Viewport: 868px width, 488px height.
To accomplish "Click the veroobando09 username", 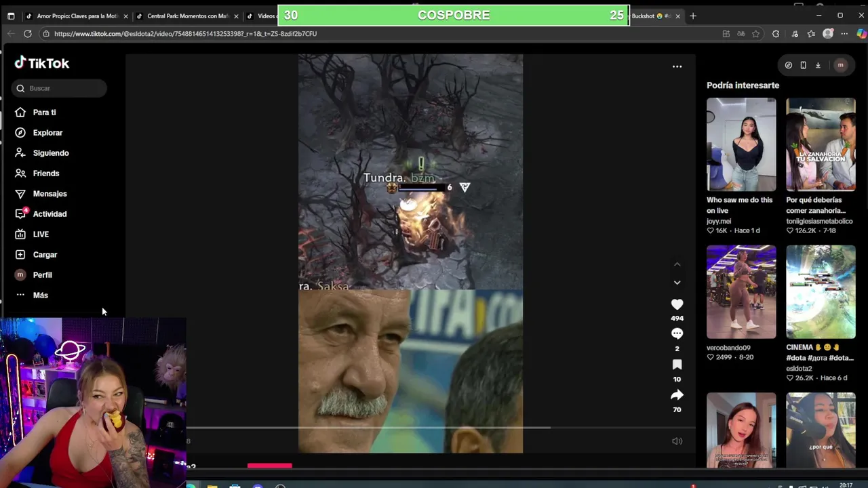I will [728, 348].
